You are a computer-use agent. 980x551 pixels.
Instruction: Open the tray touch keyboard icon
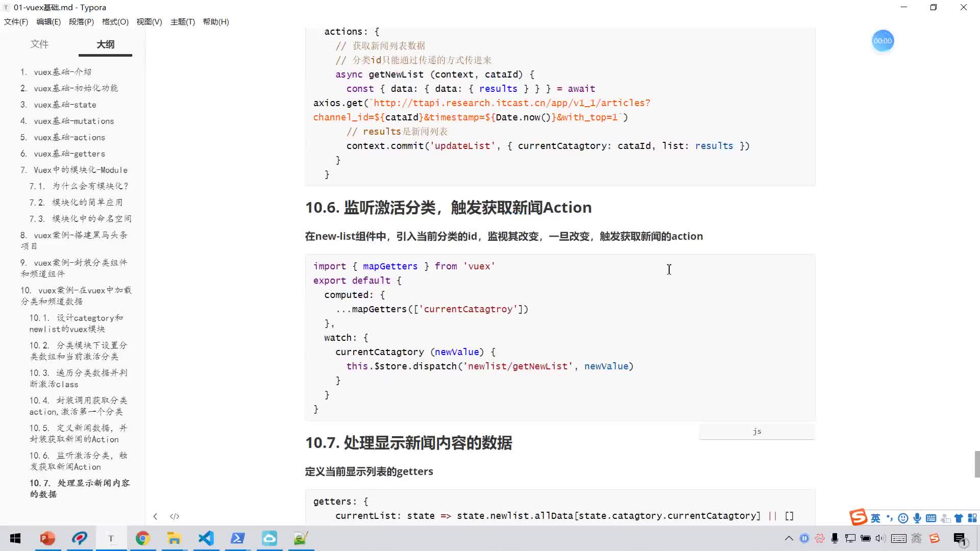pos(899,538)
